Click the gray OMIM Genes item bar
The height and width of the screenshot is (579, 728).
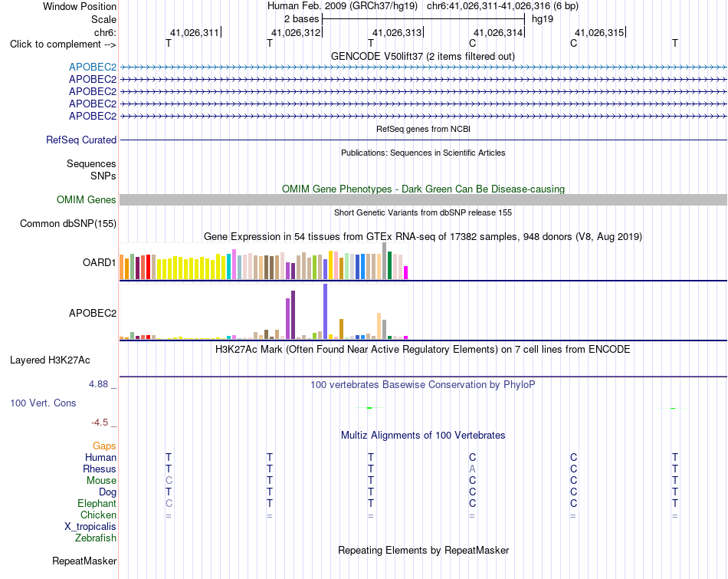423,200
